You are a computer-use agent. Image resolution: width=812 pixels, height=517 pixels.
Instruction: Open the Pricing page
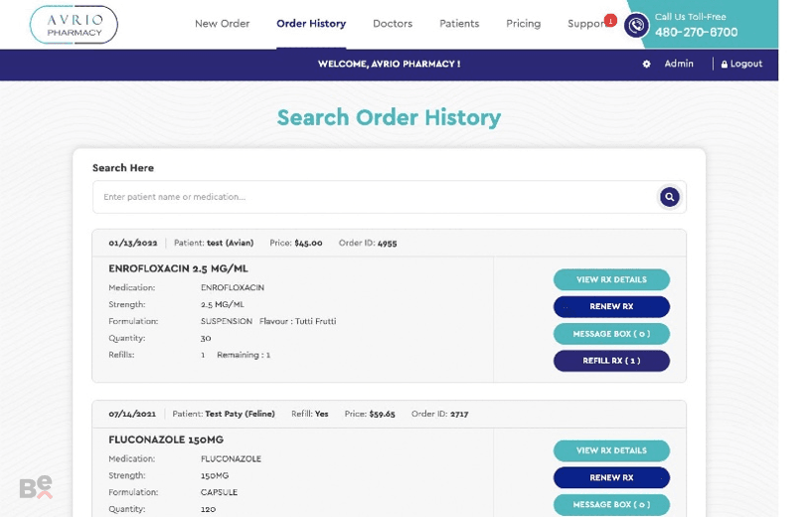tap(523, 24)
